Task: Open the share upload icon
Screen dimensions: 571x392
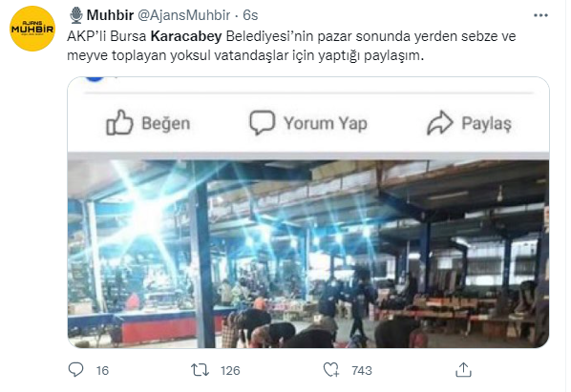Action: (x=463, y=370)
